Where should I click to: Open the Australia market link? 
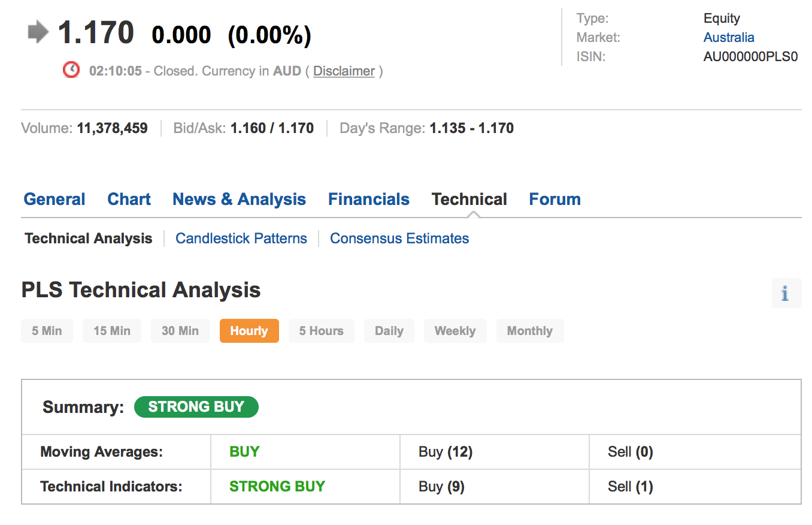pyautogui.click(x=728, y=38)
